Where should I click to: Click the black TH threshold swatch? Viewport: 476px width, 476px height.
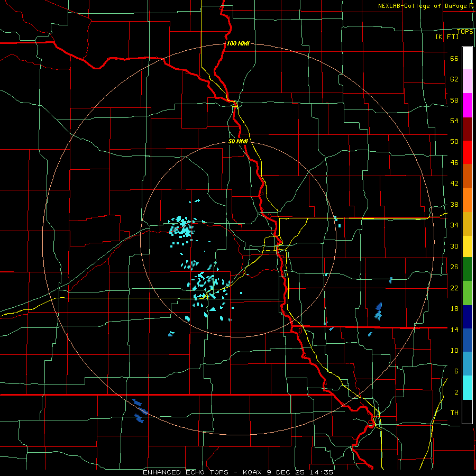(x=467, y=411)
